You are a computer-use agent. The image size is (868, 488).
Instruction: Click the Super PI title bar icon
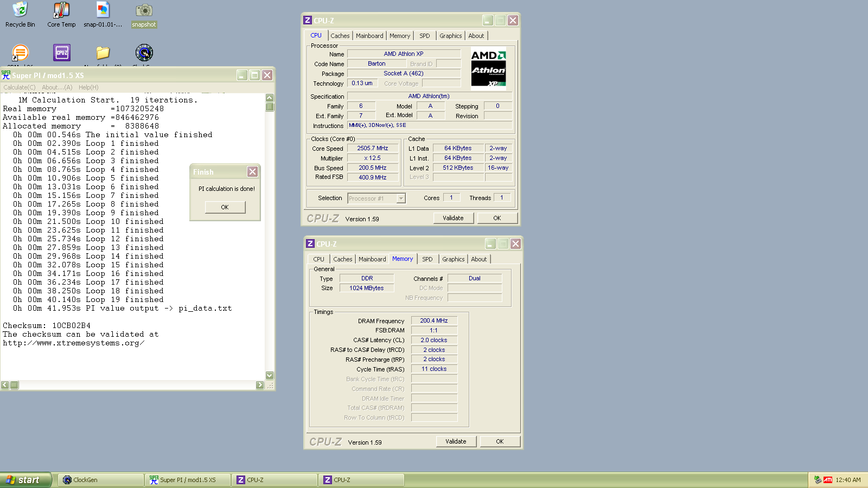6,75
